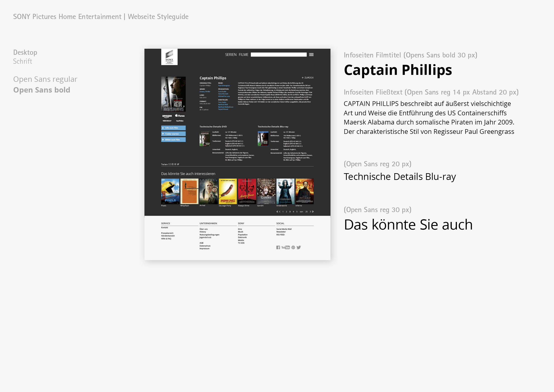This screenshot has width=554, height=392.
Task: Open Facebook icon in footer
Action: click(x=278, y=247)
